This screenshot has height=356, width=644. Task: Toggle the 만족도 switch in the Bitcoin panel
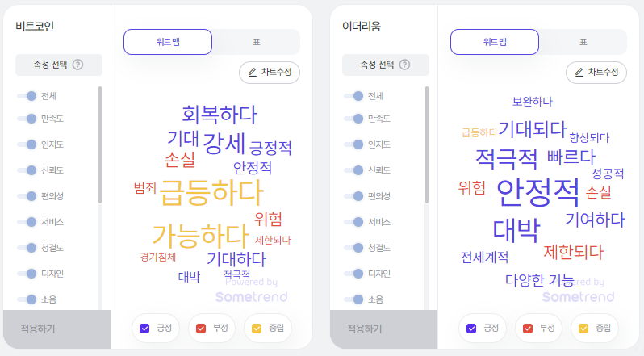pos(27,119)
